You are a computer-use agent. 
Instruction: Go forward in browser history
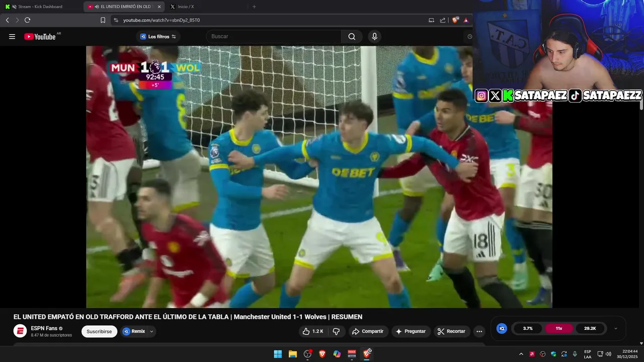pyautogui.click(x=17, y=20)
